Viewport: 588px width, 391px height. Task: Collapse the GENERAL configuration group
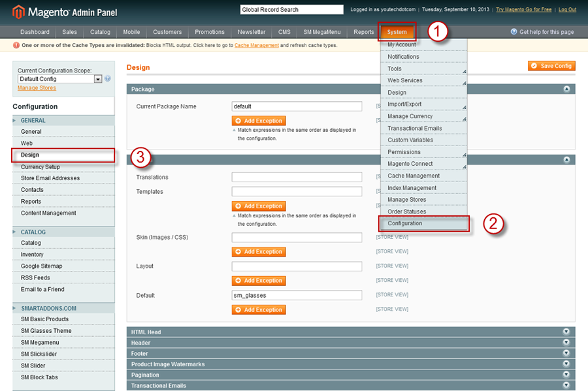point(63,120)
